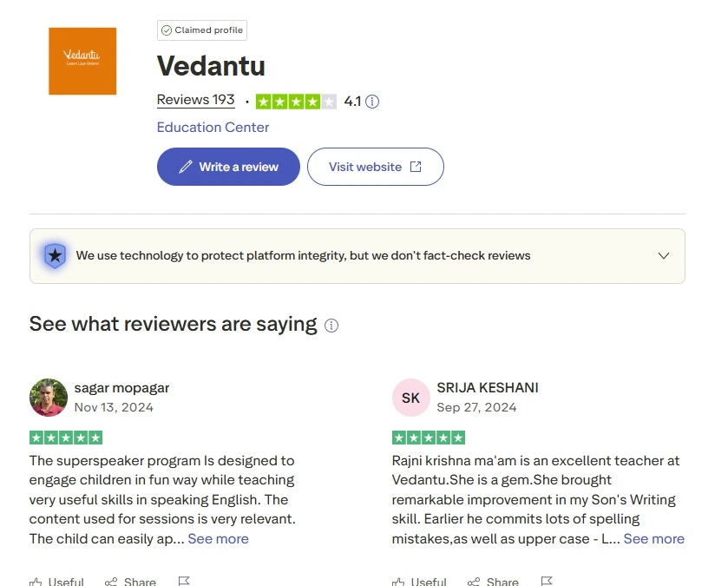Click sagar mopagar's profile avatar
The height and width of the screenshot is (586, 728).
click(48, 397)
